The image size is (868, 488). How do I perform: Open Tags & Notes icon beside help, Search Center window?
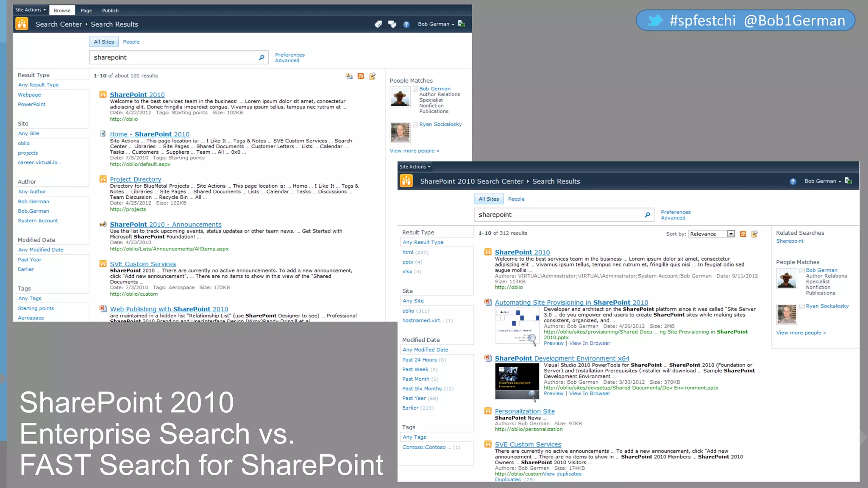[392, 24]
